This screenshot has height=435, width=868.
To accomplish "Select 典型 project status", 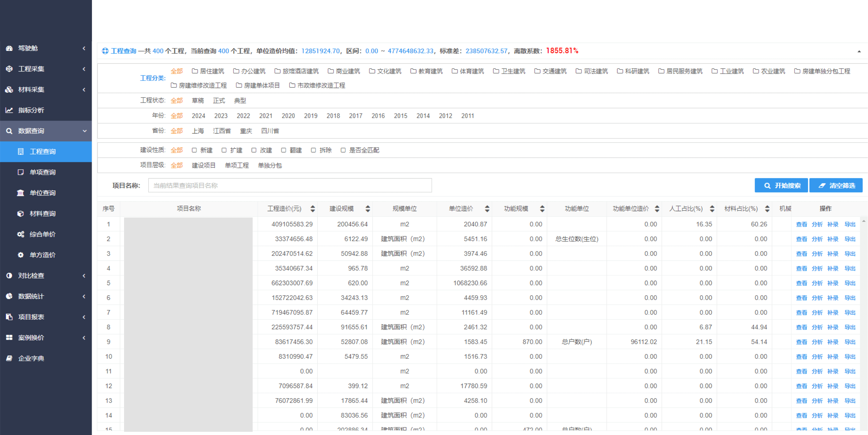I will (240, 101).
